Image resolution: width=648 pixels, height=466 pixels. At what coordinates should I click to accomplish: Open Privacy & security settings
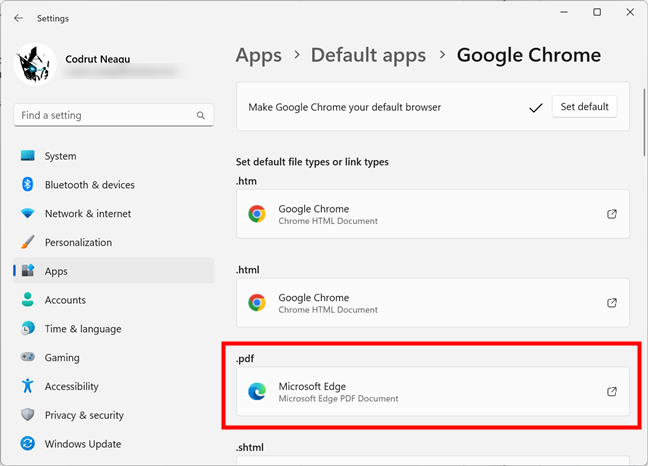tap(83, 415)
